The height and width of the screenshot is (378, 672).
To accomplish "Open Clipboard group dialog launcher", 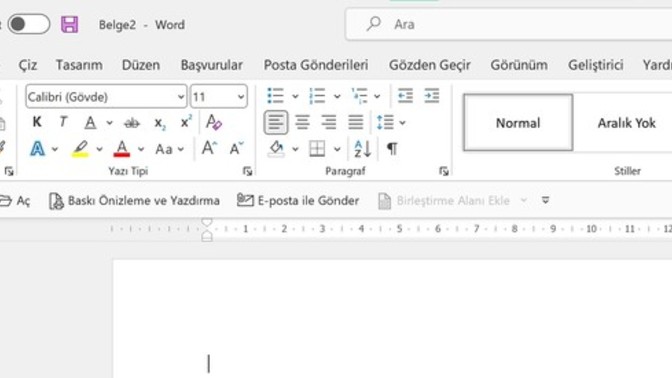I will tap(9, 171).
